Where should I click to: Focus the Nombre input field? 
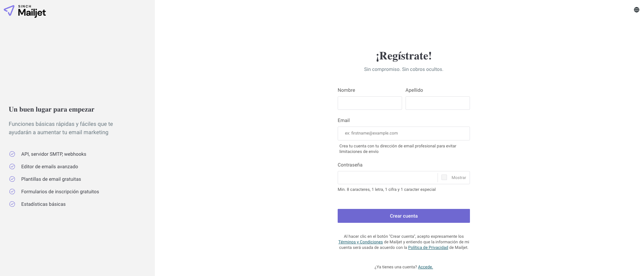[x=370, y=103]
